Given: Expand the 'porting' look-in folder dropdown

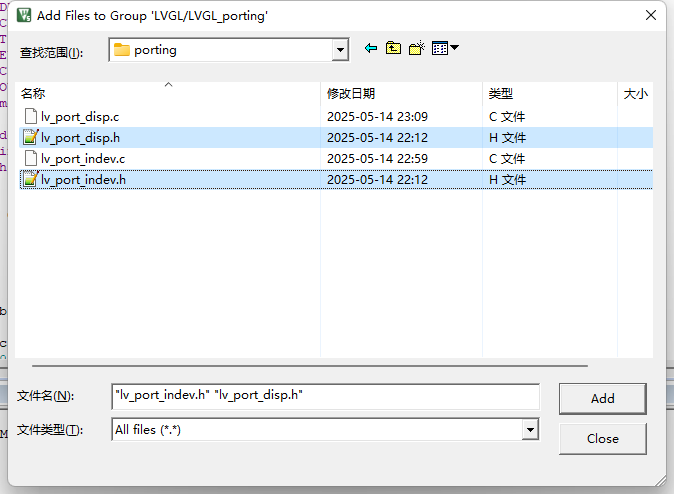Looking at the screenshot, I should pos(340,50).
